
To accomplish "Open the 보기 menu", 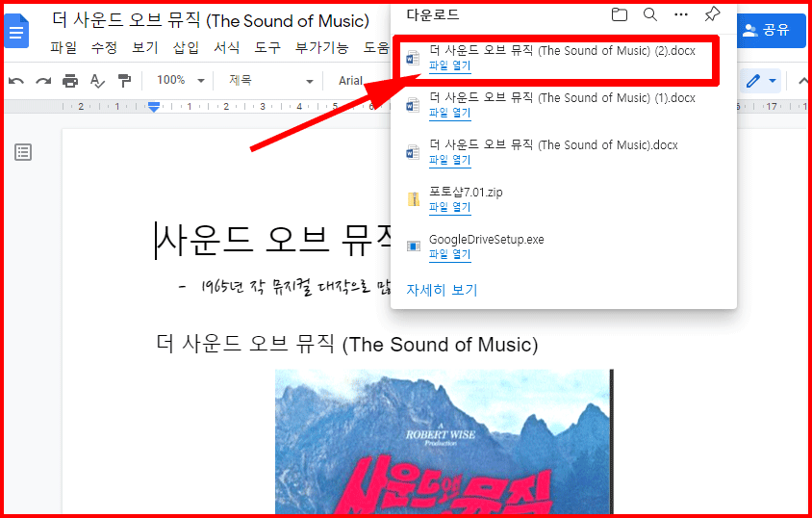I will click(x=145, y=47).
